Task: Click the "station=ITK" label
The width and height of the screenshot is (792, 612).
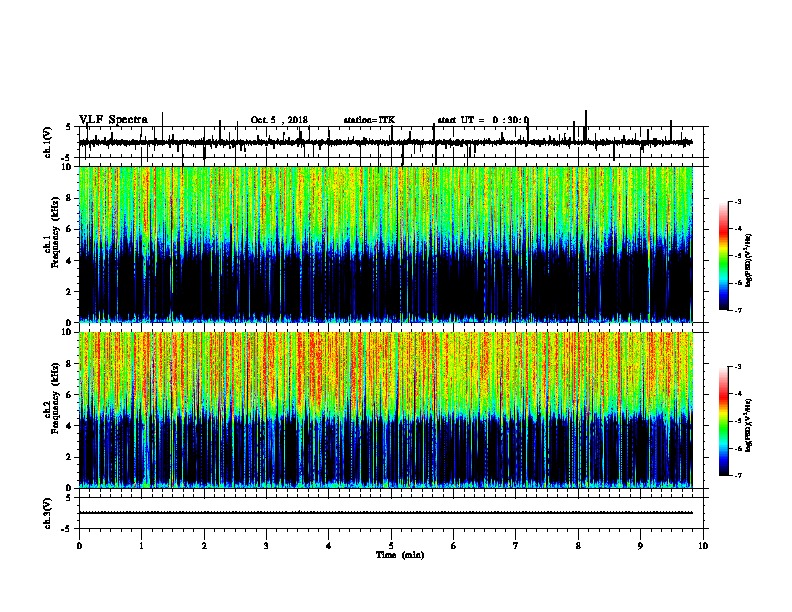Action: tap(369, 120)
